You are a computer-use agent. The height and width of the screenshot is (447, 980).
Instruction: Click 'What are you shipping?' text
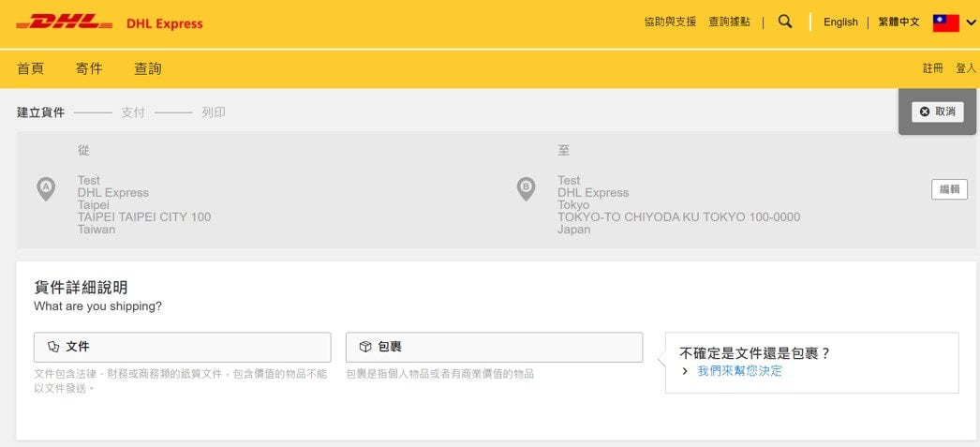tap(98, 307)
